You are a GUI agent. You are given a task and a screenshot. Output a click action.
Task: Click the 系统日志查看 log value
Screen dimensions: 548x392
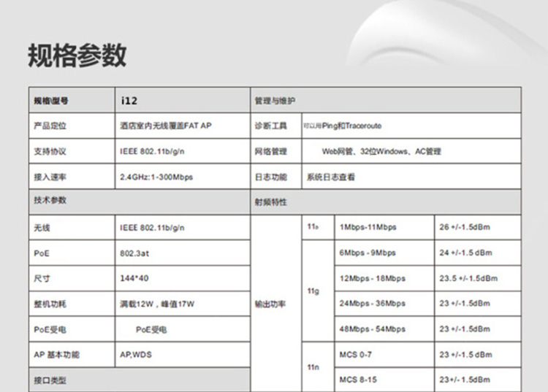click(x=331, y=177)
